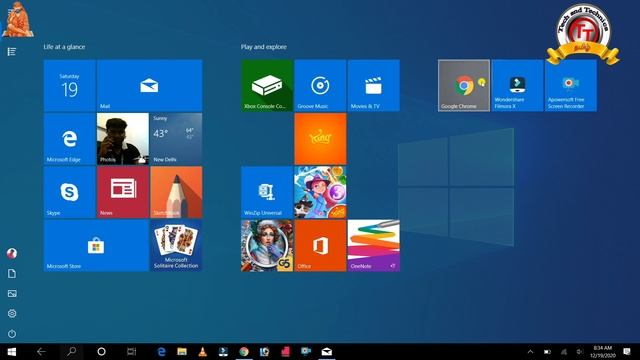Switch to Mail app on the taskbar

click(327, 351)
